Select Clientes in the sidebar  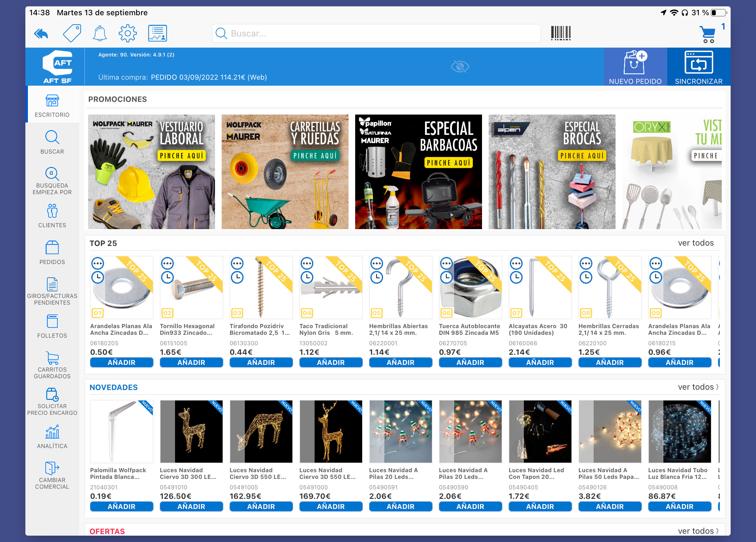[x=52, y=216]
